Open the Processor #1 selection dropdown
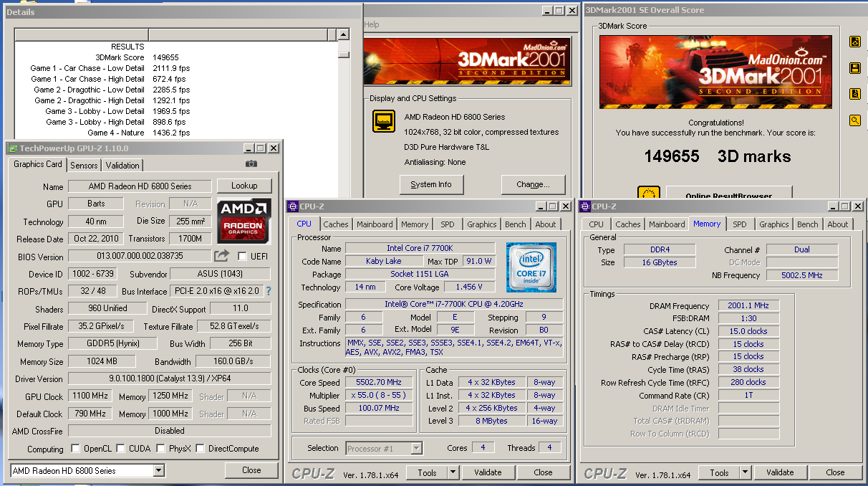Image resolution: width=868 pixels, height=486 pixels. pos(417,449)
